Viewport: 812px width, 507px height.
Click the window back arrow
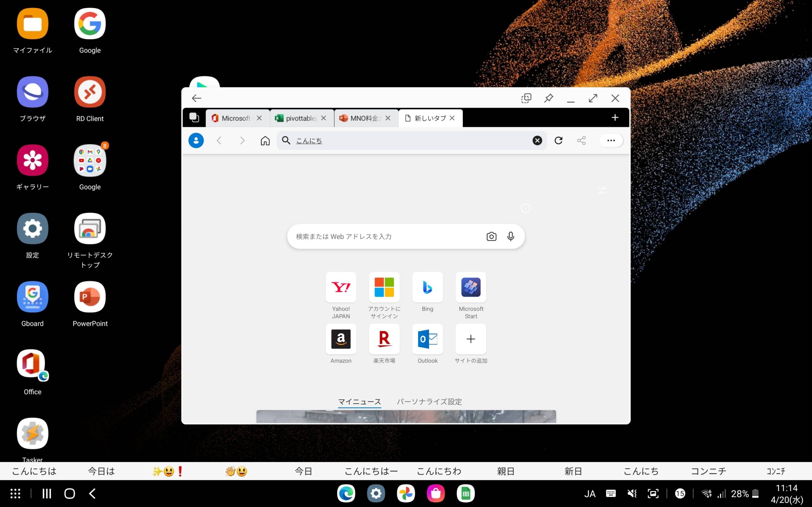tap(196, 98)
